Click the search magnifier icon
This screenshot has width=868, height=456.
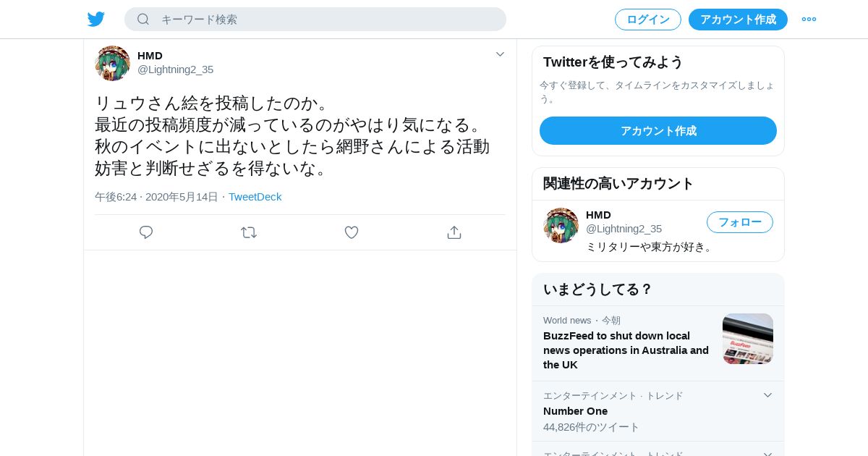click(x=143, y=19)
